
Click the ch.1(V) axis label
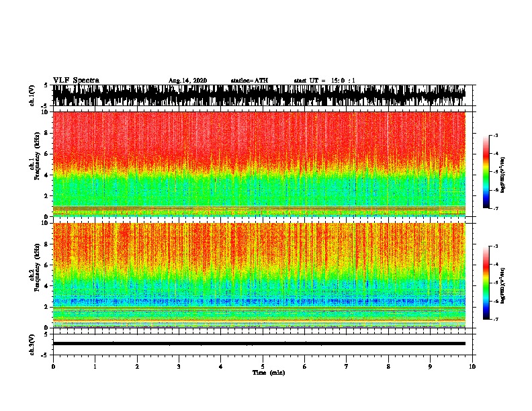pyautogui.click(x=32, y=95)
